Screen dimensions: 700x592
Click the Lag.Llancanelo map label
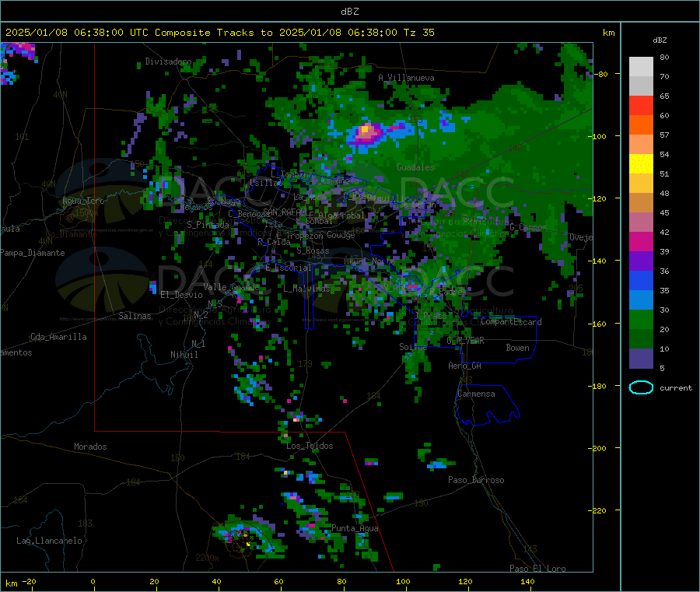pyautogui.click(x=49, y=541)
